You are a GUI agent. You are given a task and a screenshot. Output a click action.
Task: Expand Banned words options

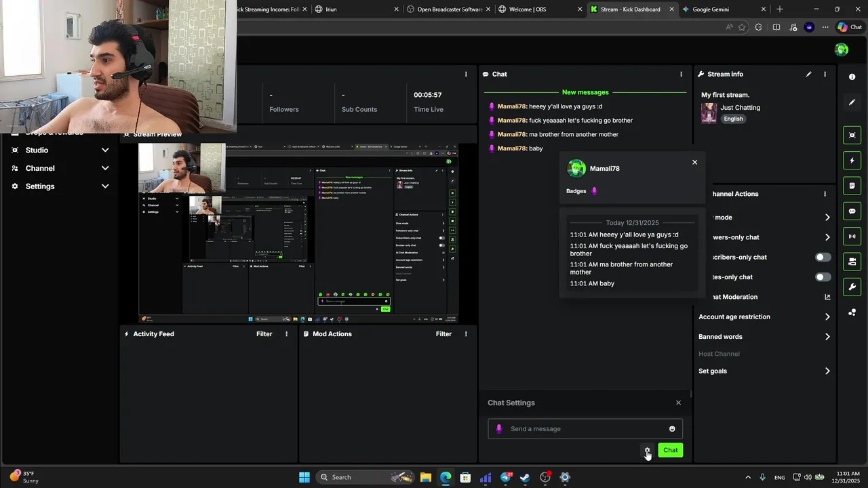point(827,336)
